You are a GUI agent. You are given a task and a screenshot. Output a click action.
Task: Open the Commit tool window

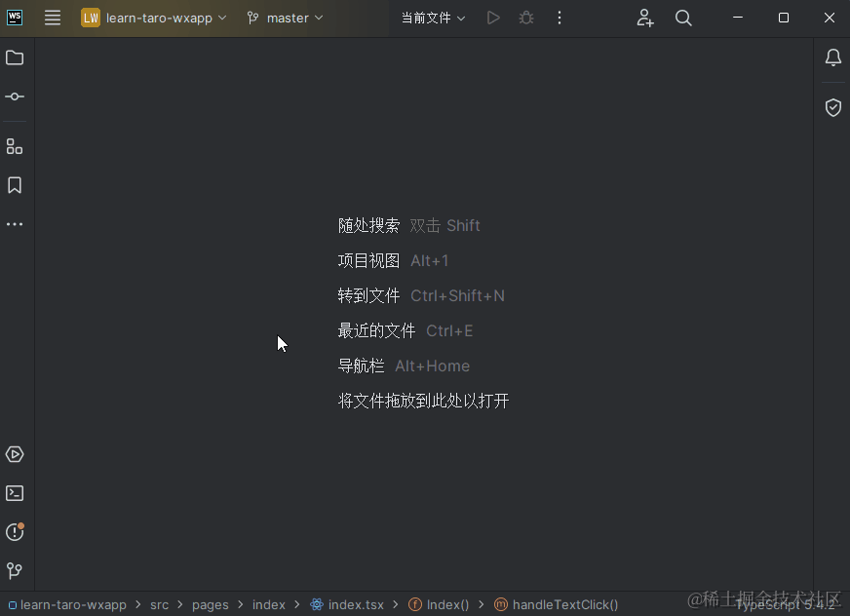[15, 96]
